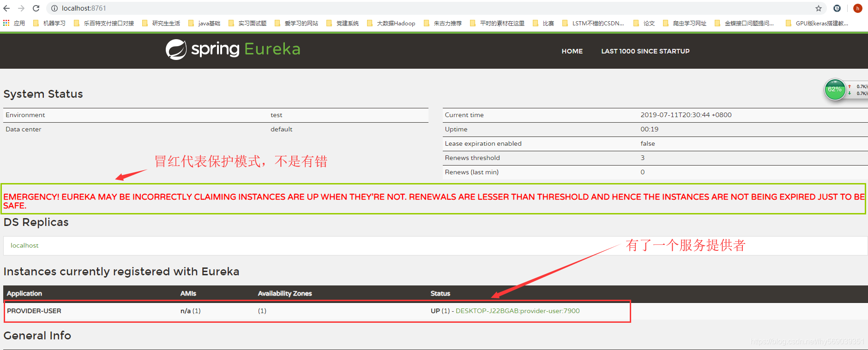The height and width of the screenshot is (350, 868).
Task: Click the Availability Zones column header
Action: pyautogui.click(x=285, y=294)
